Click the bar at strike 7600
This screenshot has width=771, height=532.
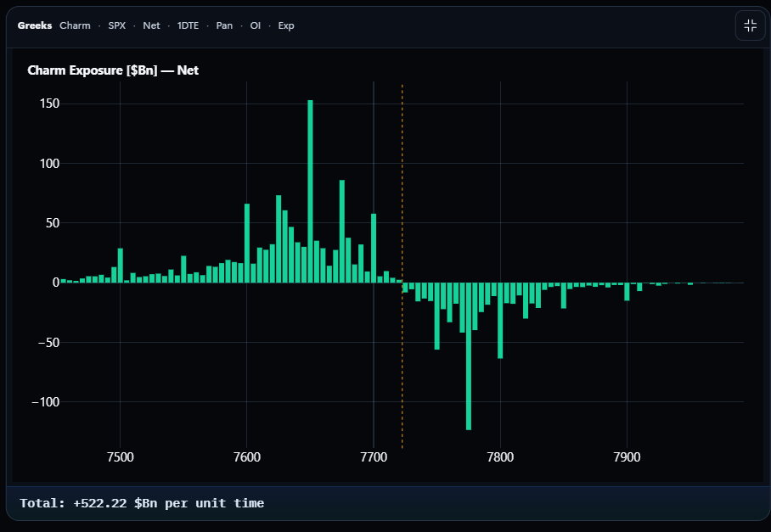[x=247, y=244]
